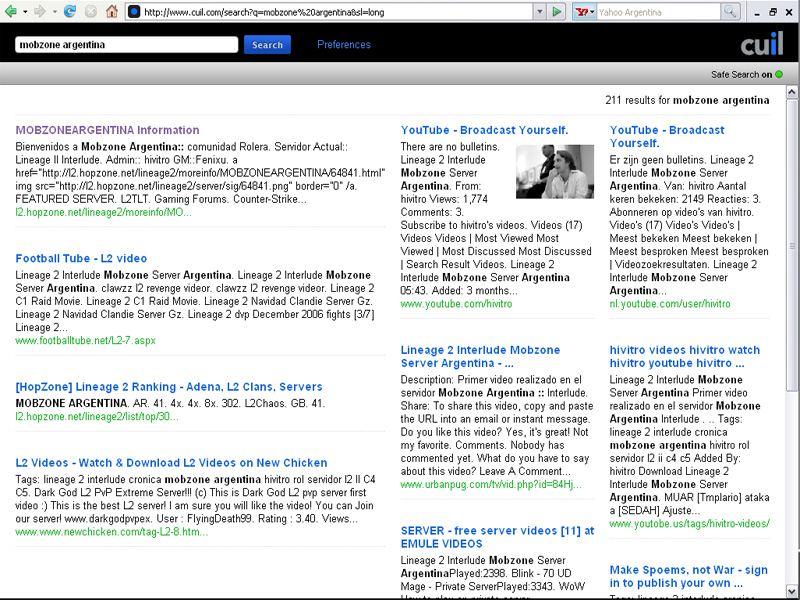Open the Preferences link
The image size is (800, 600).
[x=343, y=45]
